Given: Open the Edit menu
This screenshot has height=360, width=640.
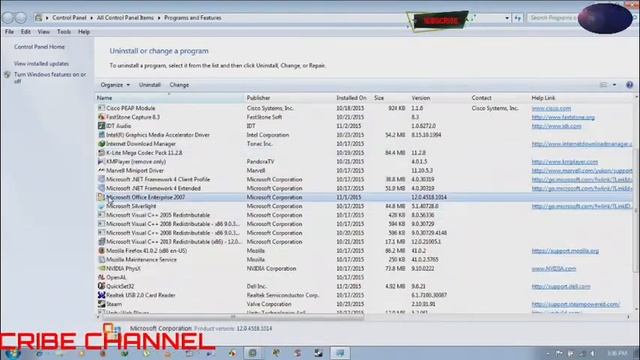Looking at the screenshot, I should pyautogui.click(x=26, y=32).
